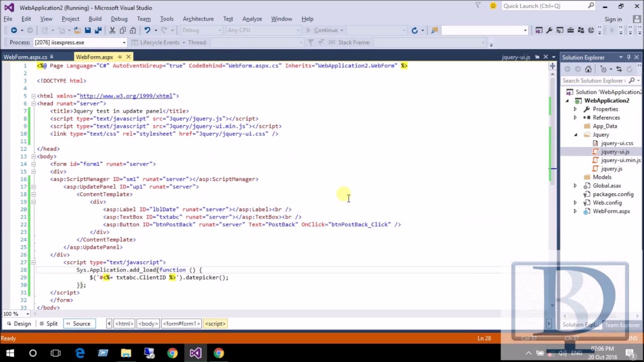This screenshot has width=644, height=362.
Task: Open the Lifecycle Events dropdown
Action: click(x=184, y=42)
